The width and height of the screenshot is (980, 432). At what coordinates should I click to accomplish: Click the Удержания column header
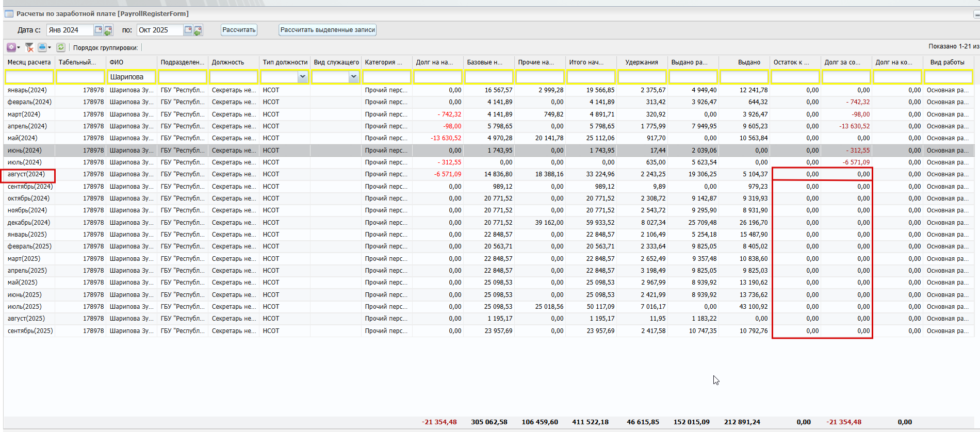[641, 62]
